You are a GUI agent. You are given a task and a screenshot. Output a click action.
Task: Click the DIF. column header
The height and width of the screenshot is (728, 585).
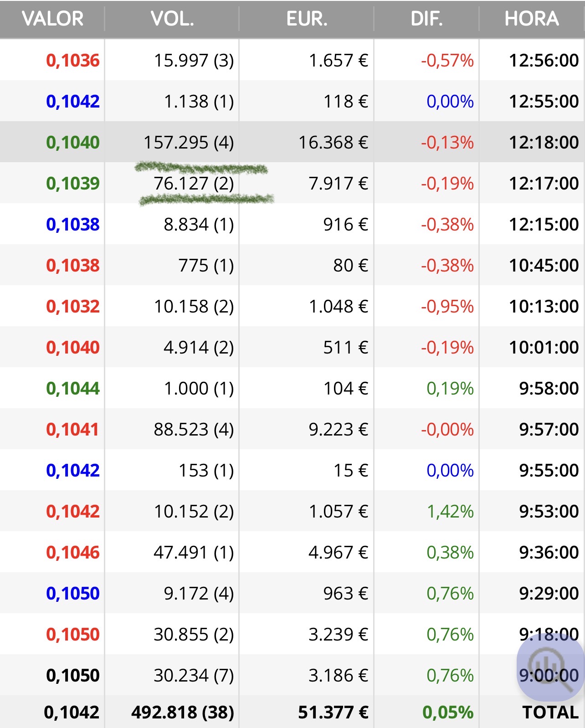tap(426, 19)
